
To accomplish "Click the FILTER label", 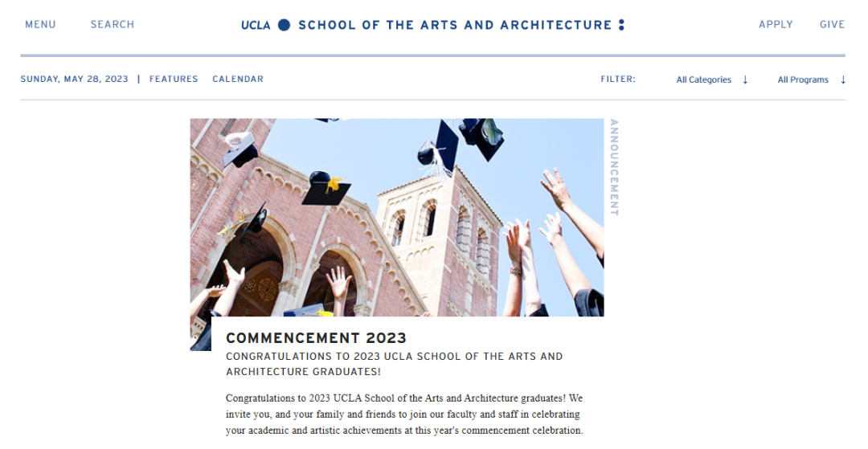I will pos(618,80).
